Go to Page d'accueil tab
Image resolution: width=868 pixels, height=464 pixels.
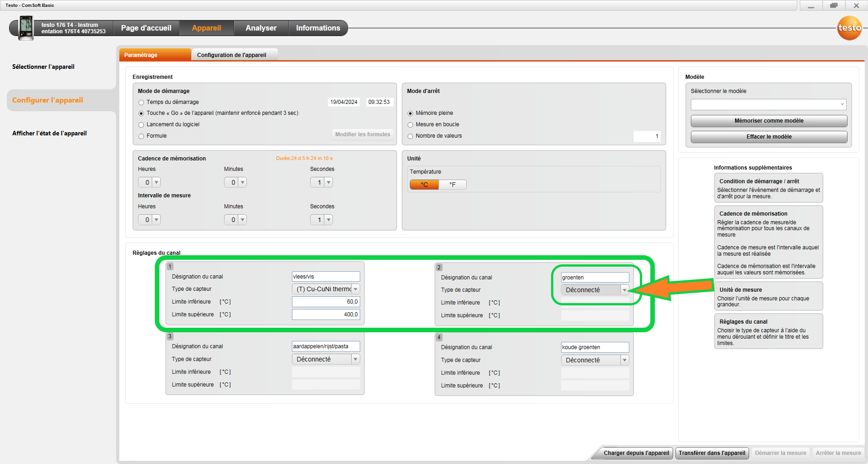point(146,28)
